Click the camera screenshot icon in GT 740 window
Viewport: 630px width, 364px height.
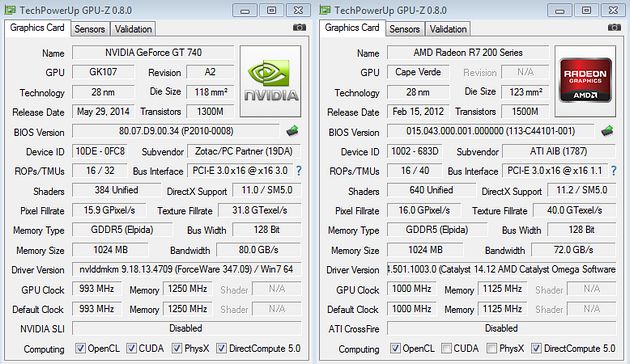(299, 27)
